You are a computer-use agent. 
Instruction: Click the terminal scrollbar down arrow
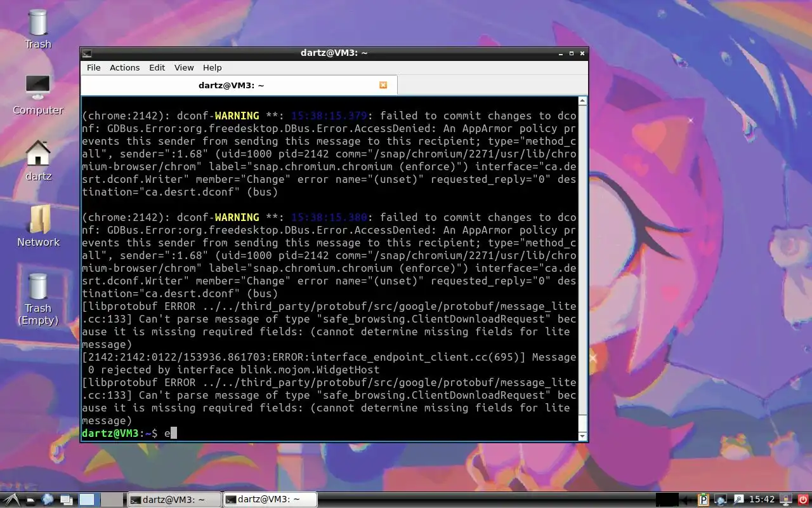click(x=582, y=436)
